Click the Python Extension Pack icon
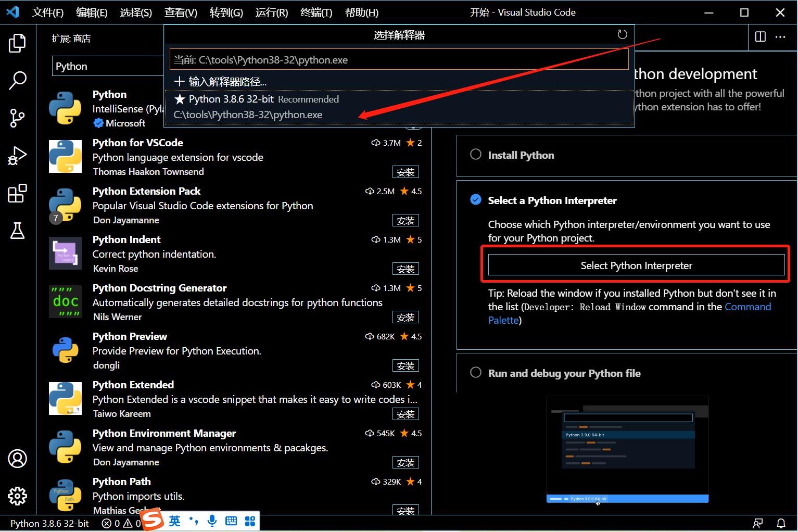The image size is (798, 532). click(x=65, y=205)
